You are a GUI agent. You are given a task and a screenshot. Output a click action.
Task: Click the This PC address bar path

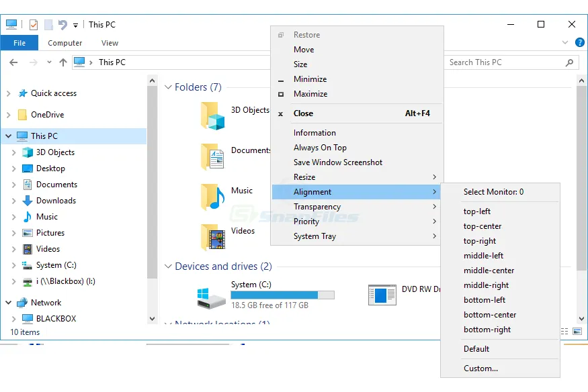tap(112, 62)
